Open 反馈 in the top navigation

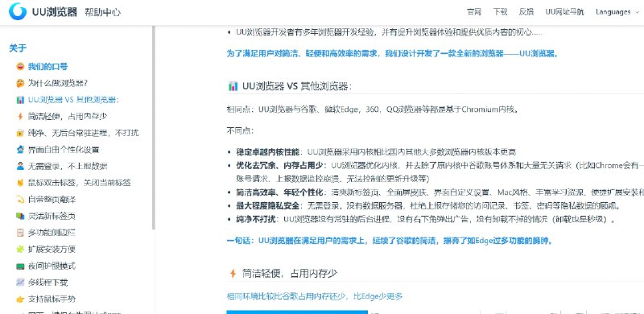point(526,12)
